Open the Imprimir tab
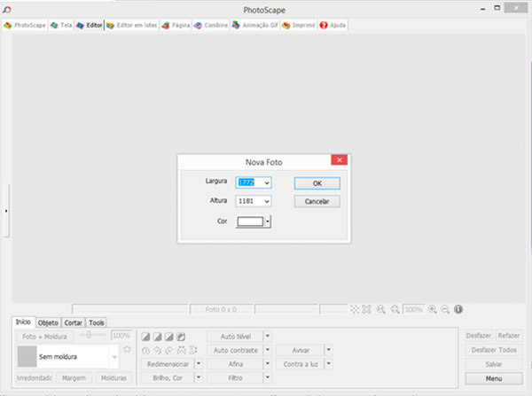Screen dimensions: 532x396 tap(299, 25)
